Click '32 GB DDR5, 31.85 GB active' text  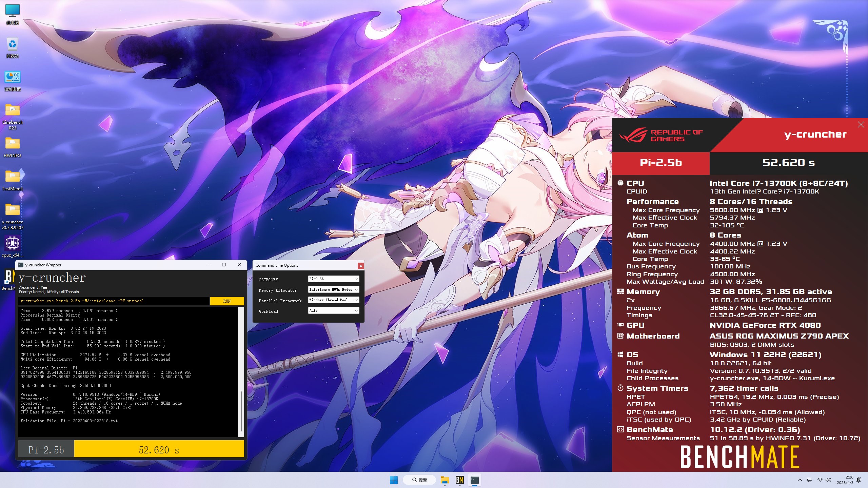771,292
